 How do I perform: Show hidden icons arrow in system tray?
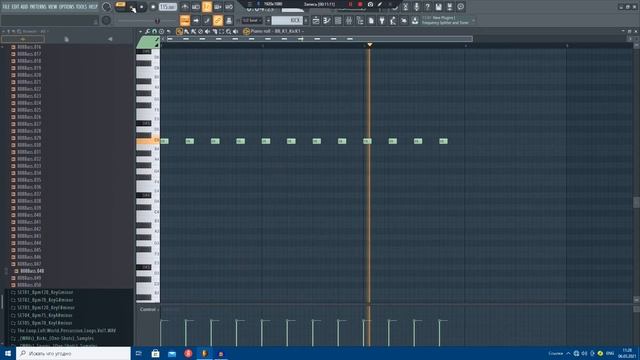(568, 353)
